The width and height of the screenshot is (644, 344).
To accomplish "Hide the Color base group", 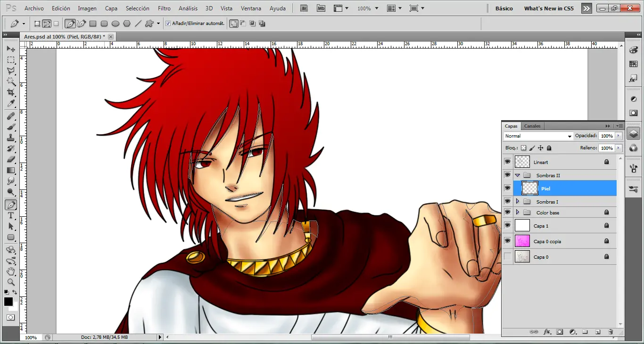I will tap(507, 212).
